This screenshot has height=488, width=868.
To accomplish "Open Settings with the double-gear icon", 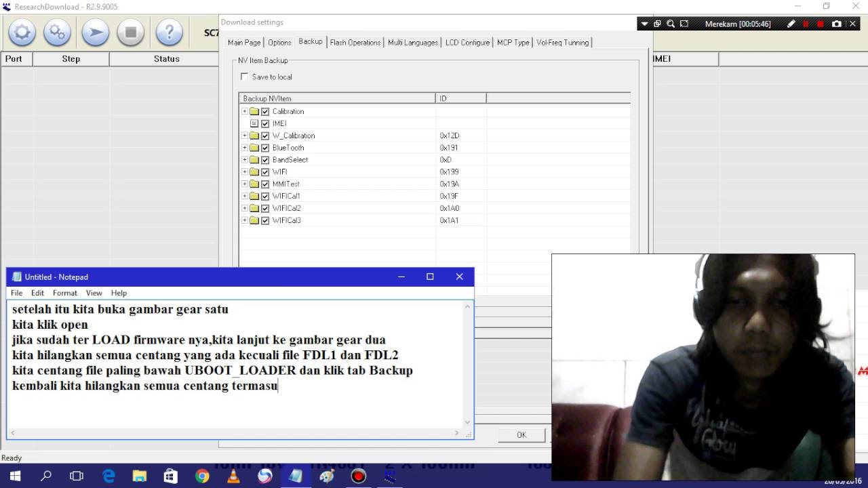I will click(58, 32).
